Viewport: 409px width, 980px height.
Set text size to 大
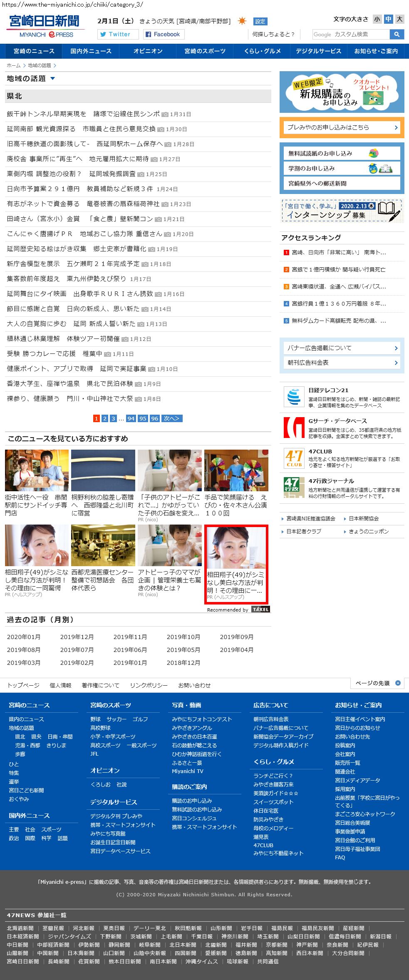[399, 19]
